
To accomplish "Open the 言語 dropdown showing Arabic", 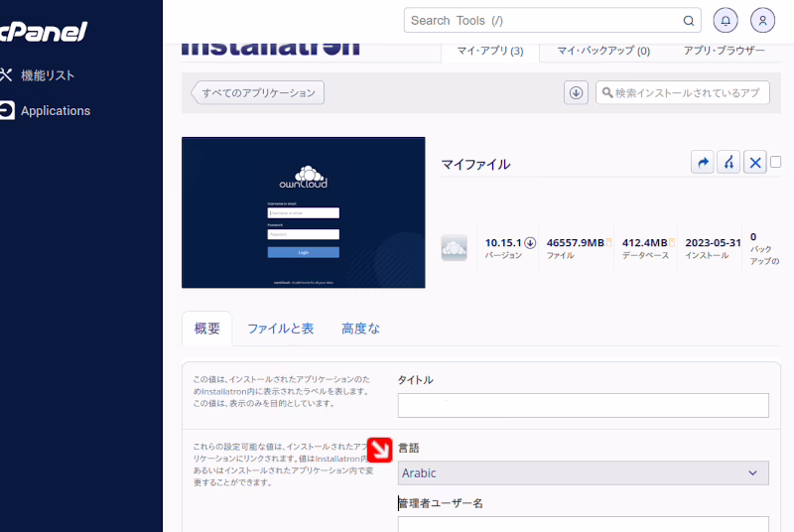I will pyautogui.click(x=584, y=473).
